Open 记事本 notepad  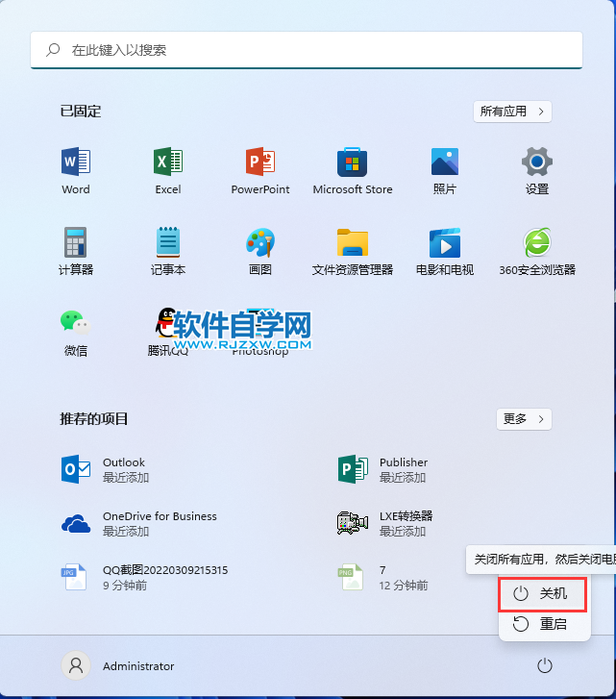(168, 251)
